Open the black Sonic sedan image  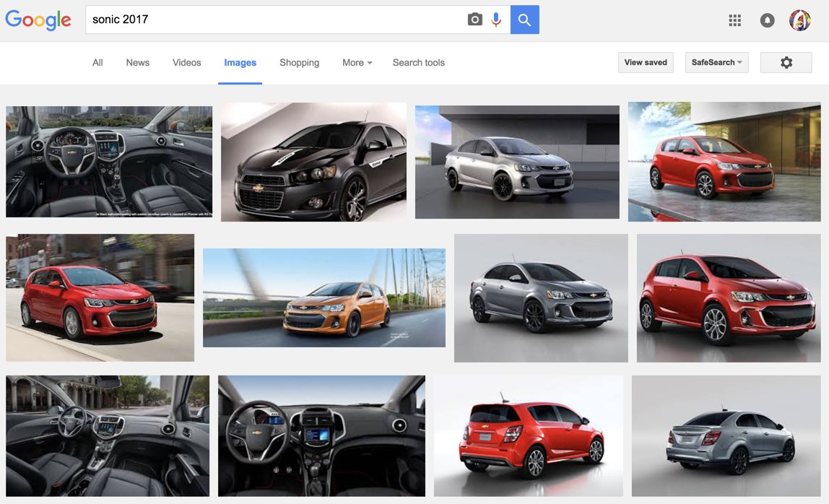[313, 162]
